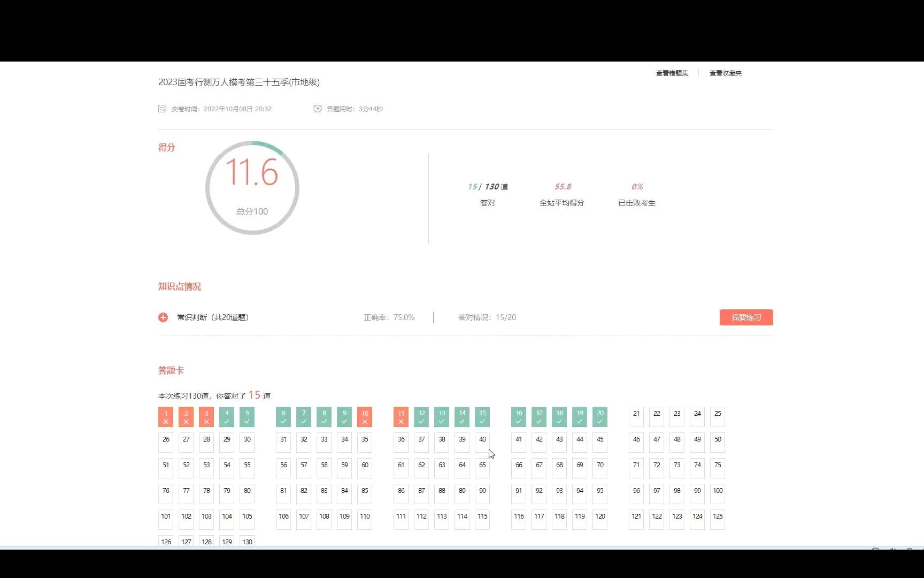The image size is (924, 578).
Task: Open wrong answer question 11
Action: tap(401, 417)
